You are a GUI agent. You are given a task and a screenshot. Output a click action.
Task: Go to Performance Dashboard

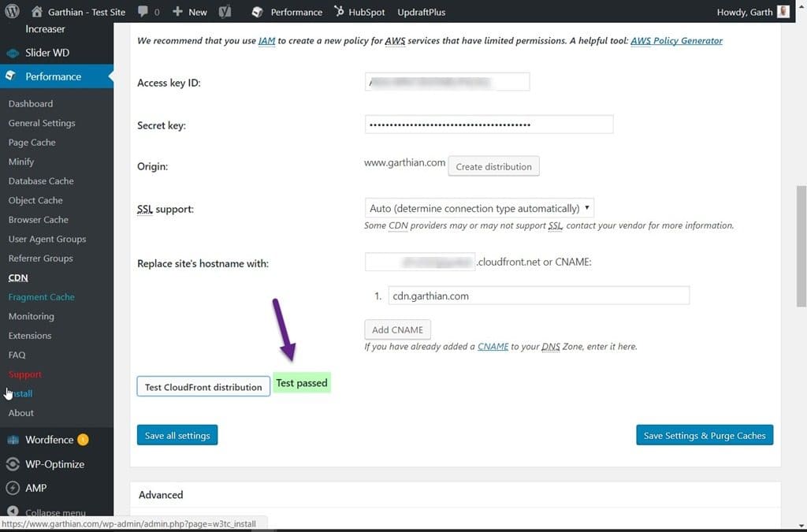[31, 103]
